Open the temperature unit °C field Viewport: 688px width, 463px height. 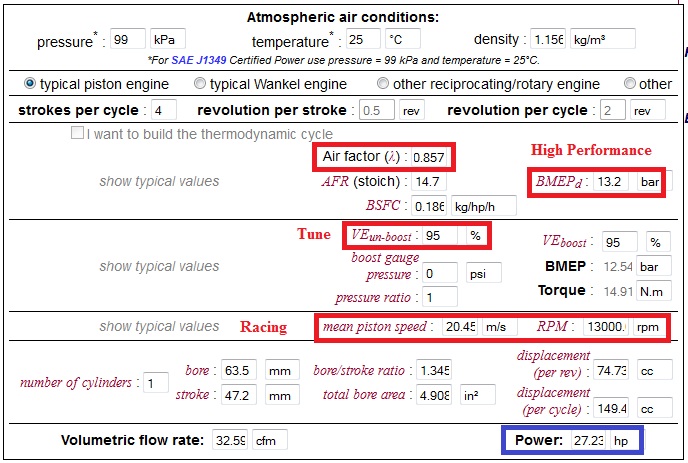(x=405, y=40)
